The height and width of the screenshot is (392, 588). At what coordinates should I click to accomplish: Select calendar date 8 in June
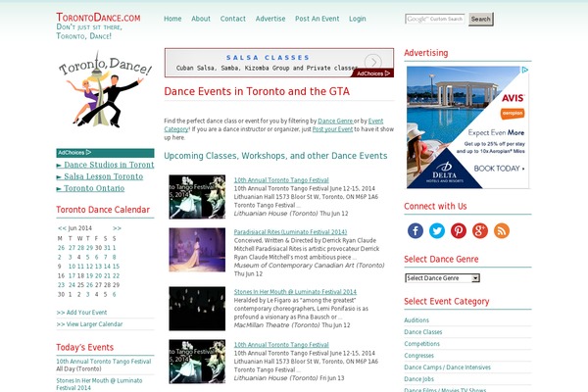114,258
